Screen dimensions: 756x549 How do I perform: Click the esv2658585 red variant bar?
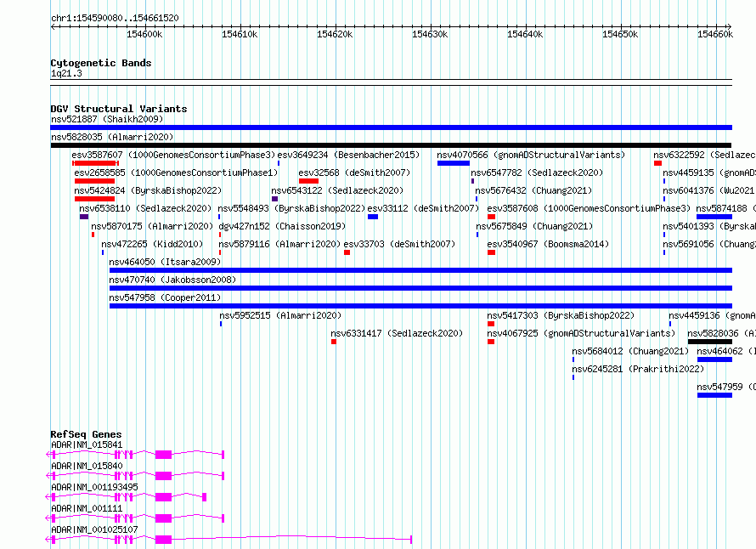point(94,181)
